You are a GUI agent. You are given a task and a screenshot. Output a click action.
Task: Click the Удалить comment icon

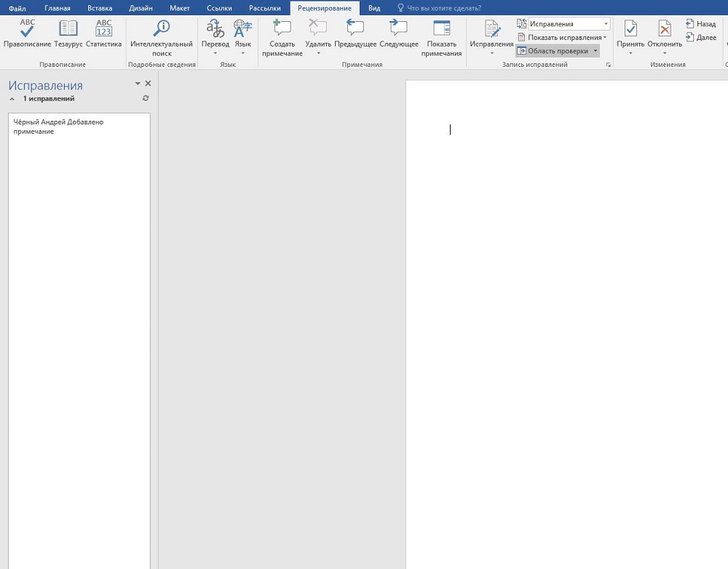[x=318, y=28]
